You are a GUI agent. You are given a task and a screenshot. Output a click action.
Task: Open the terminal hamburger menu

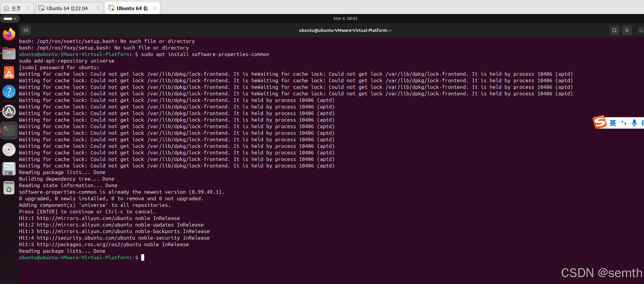coord(627,30)
